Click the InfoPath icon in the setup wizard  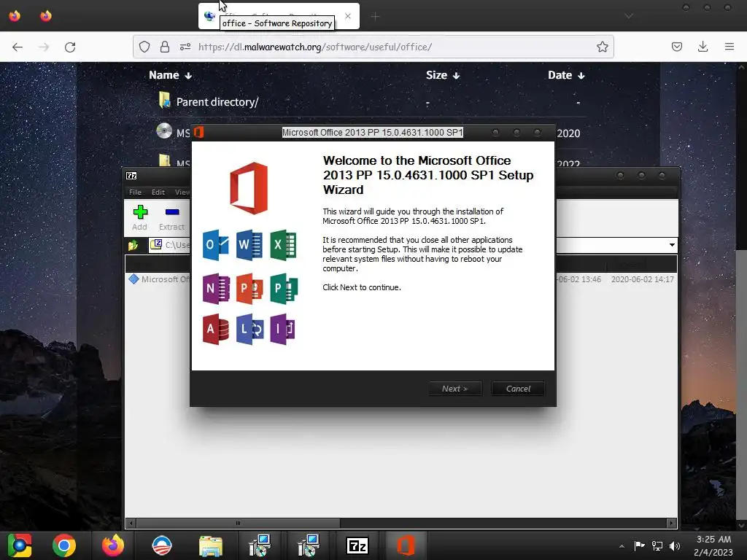282,329
